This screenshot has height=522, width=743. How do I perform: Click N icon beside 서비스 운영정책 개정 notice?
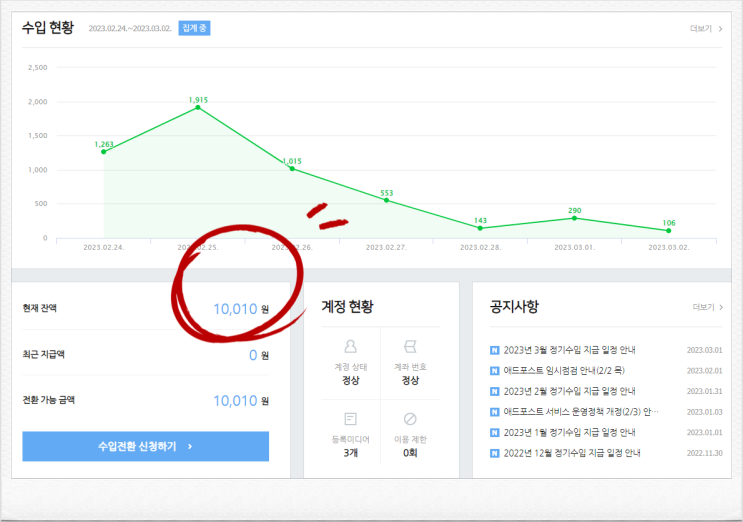pyautogui.click(x=495, y=412)
